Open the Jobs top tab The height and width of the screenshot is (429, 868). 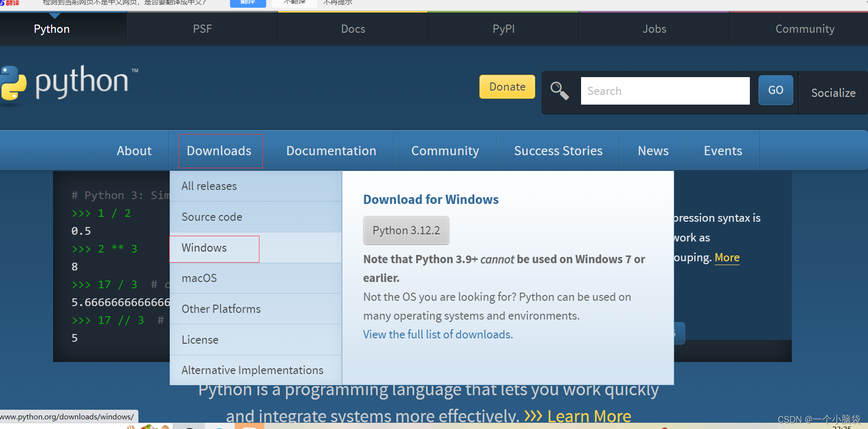point(654,29)
